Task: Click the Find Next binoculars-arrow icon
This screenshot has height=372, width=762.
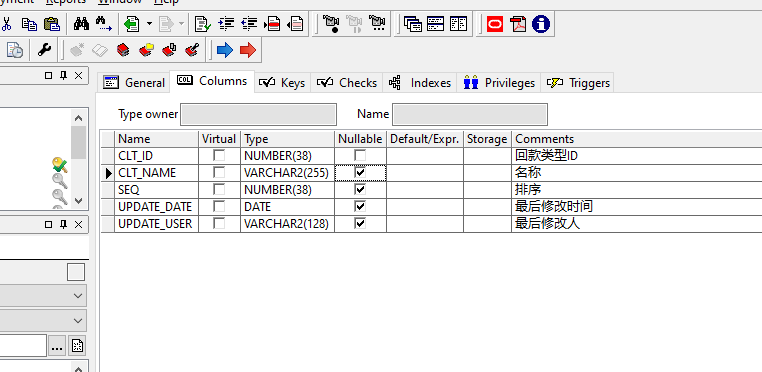Action: pos(104,23)
